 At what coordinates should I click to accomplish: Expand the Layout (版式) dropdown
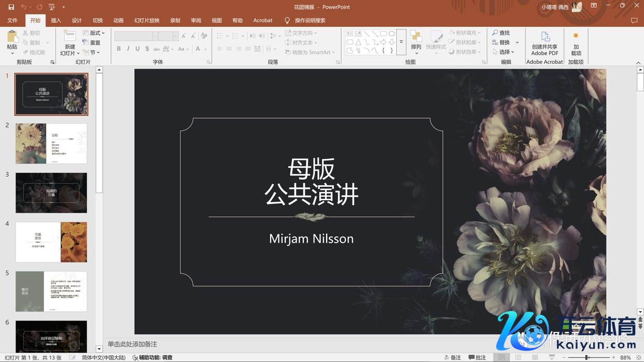coord(94,33)
